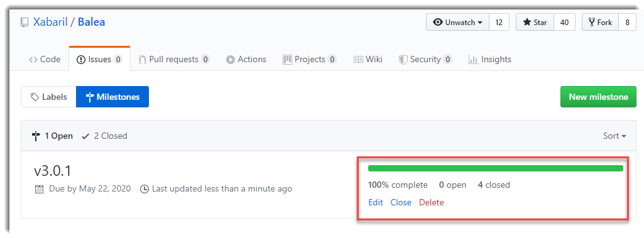Click the star icon on Star button
Image resolution: width=644 pixels, height=238 pixels.
(x=527, y=23)
